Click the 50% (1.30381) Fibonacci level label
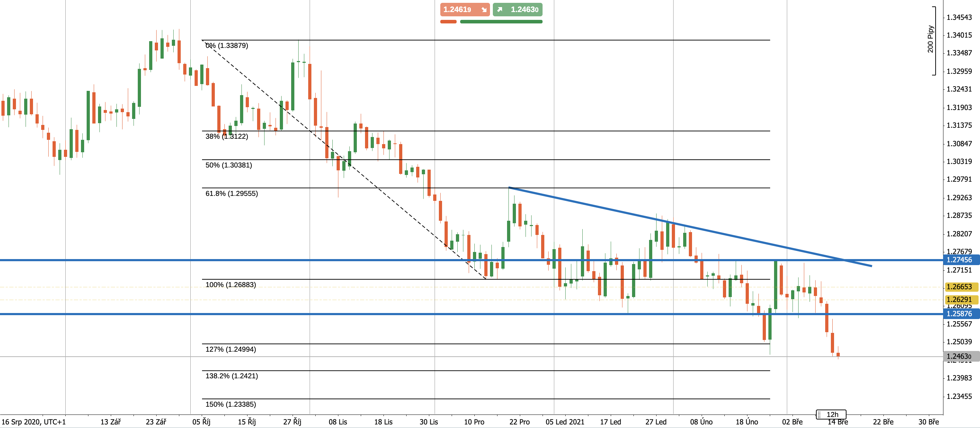 (x=229, y=165)
